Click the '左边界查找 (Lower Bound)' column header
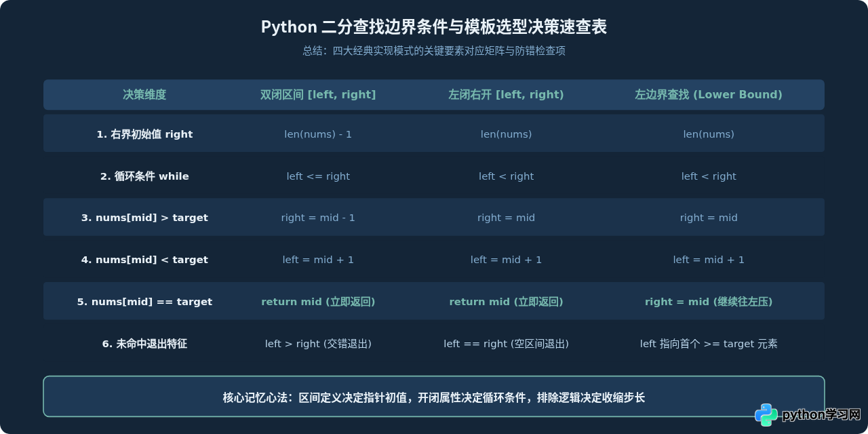Image resolution: width=868 pixels, height=434 pixels. pos(709,95)
